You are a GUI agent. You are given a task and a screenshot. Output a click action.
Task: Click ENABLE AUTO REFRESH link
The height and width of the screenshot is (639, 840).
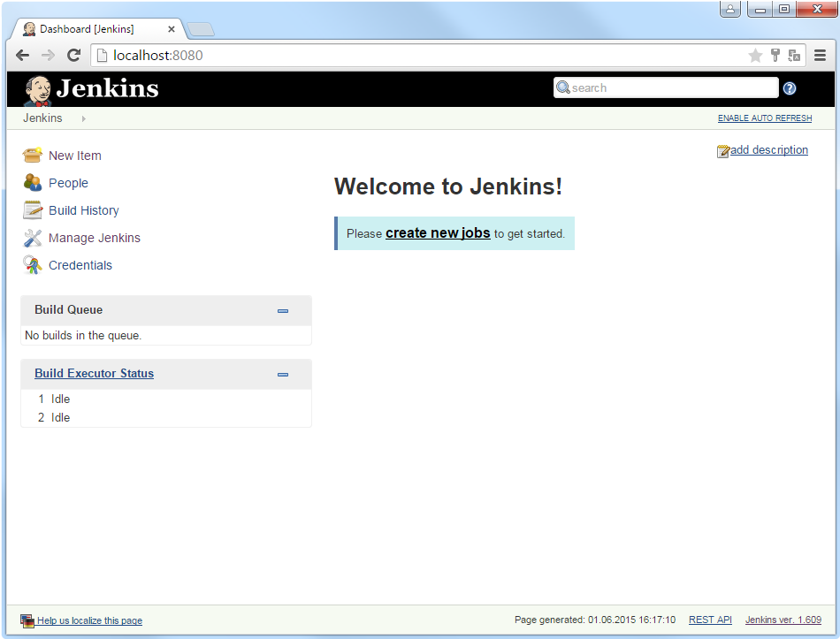point(765,118)
